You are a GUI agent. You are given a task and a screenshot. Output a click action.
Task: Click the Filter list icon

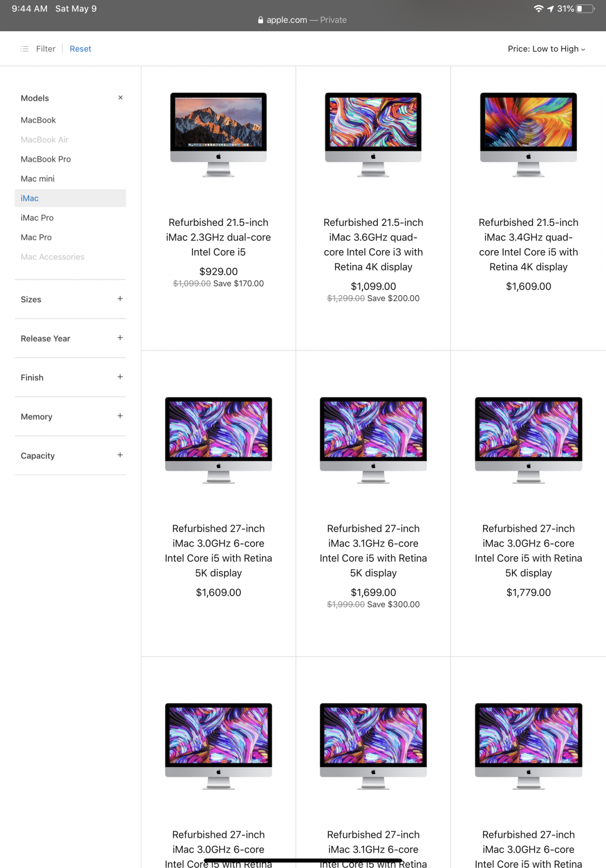coord(24,49)
